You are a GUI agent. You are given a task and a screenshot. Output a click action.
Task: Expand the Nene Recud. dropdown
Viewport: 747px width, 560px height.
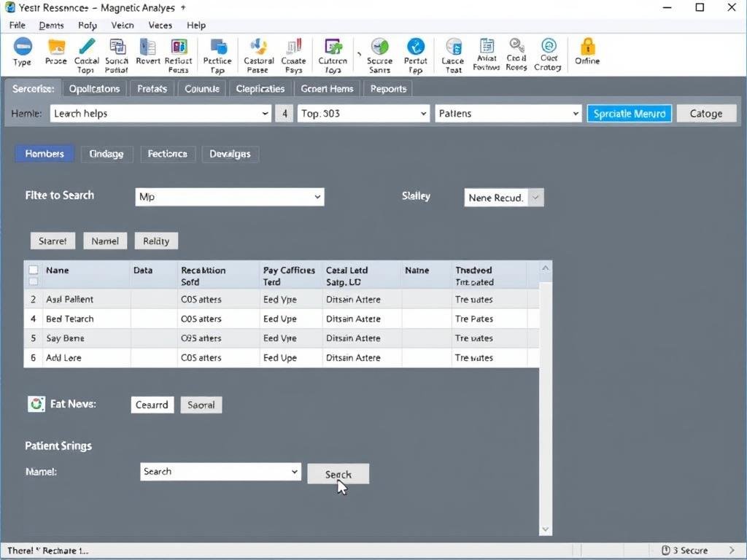click(x=535, y=198)
